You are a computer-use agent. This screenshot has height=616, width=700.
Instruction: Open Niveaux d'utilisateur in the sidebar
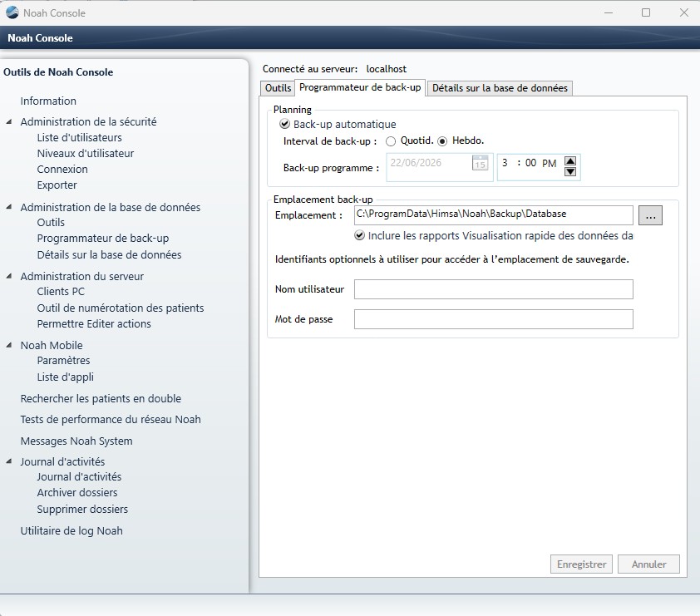click(86, 154)
